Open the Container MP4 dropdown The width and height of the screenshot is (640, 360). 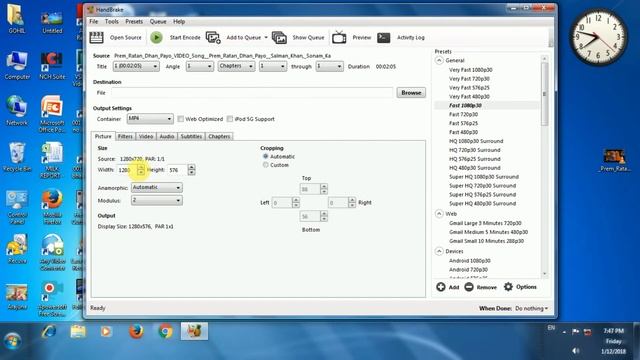tap(150, 119)
